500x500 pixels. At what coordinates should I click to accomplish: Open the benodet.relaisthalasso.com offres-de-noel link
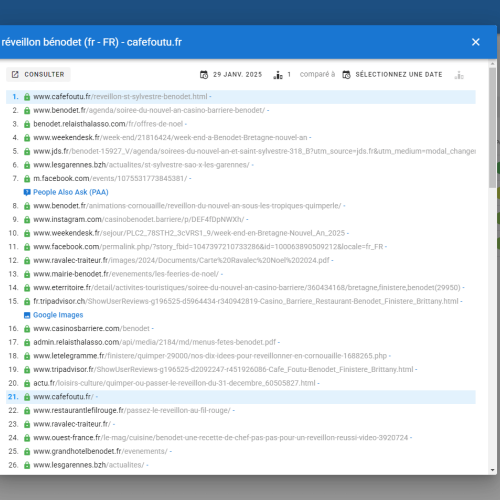[x=108, y=124]
